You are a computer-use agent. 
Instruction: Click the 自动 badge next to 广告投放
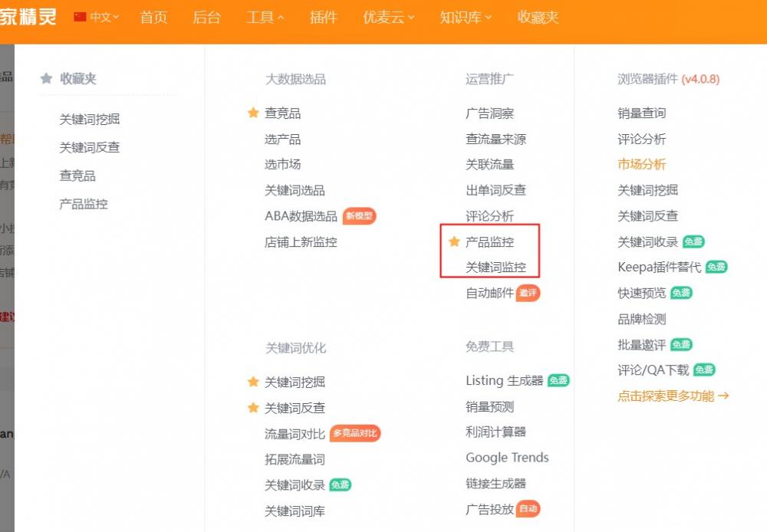point(528,509)
